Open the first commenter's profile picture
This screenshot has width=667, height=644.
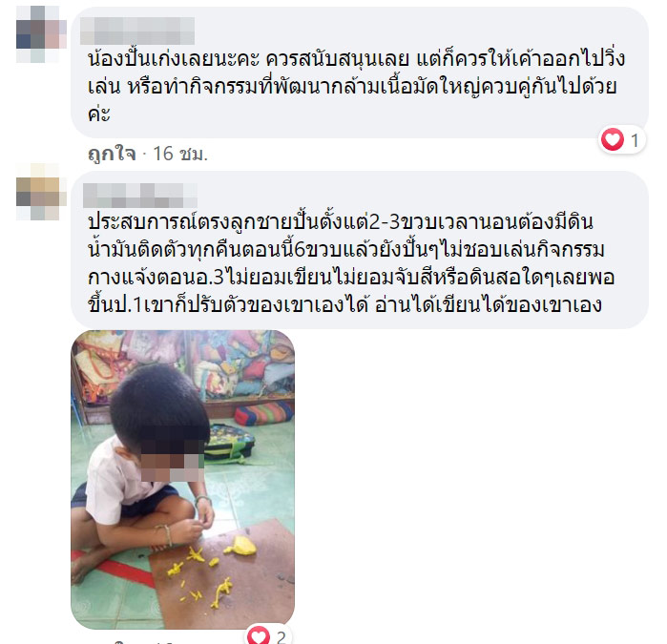41,34
